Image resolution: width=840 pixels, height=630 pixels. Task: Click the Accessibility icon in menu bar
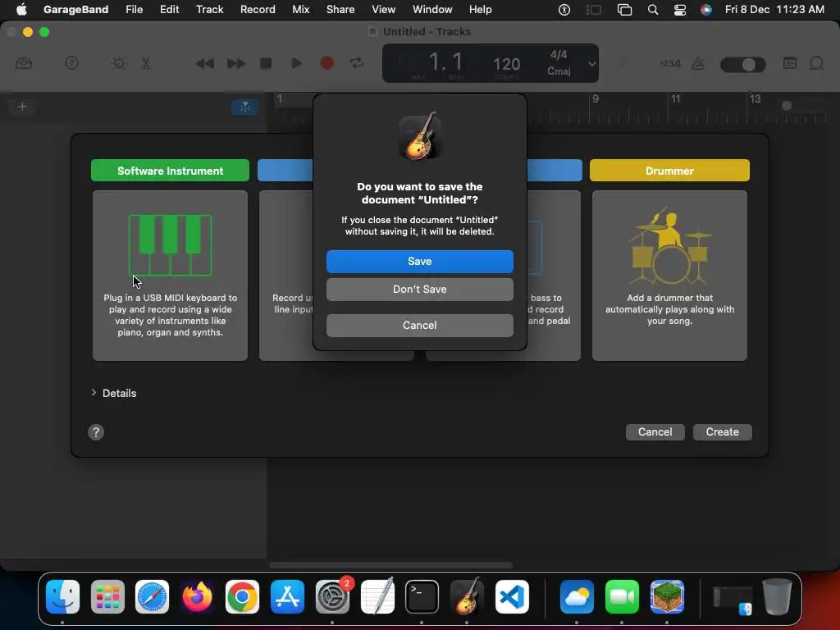point(564,9)
